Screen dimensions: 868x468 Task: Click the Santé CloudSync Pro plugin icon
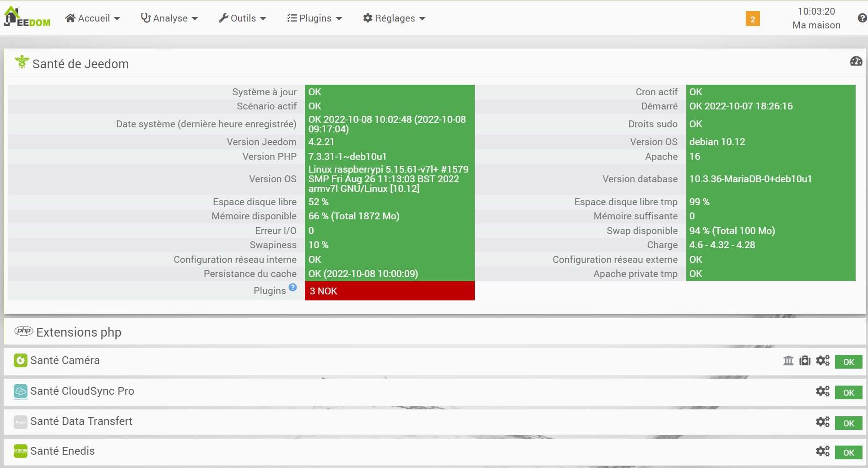[20, 392]
